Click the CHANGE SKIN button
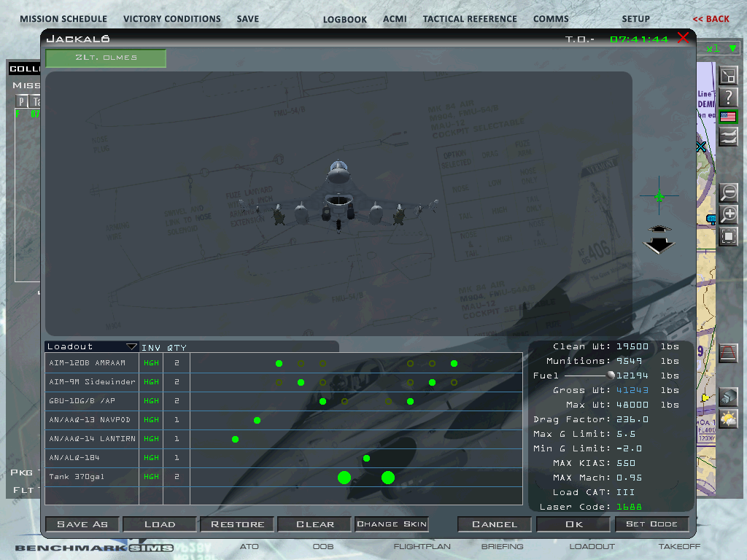Screen dimensions: 747x560 [392, 524]
